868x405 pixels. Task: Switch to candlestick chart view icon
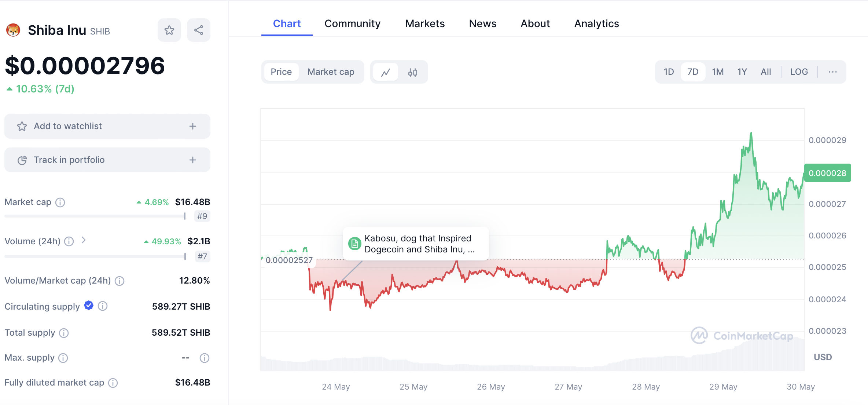(x=413, y=72)
